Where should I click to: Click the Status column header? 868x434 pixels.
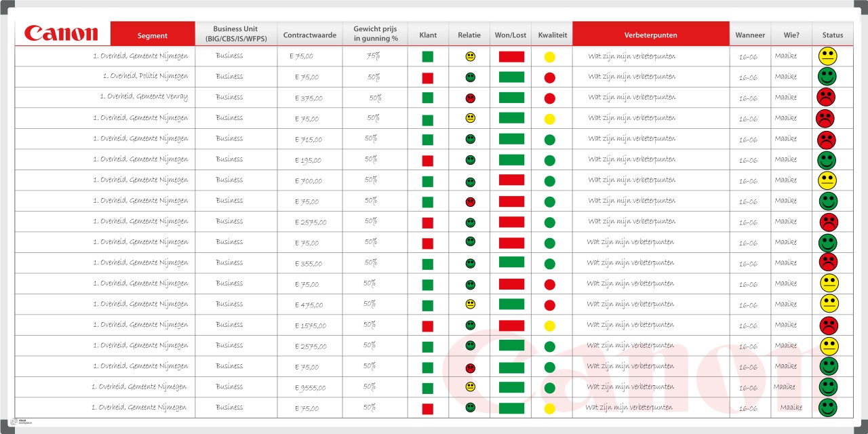point(833,35)
